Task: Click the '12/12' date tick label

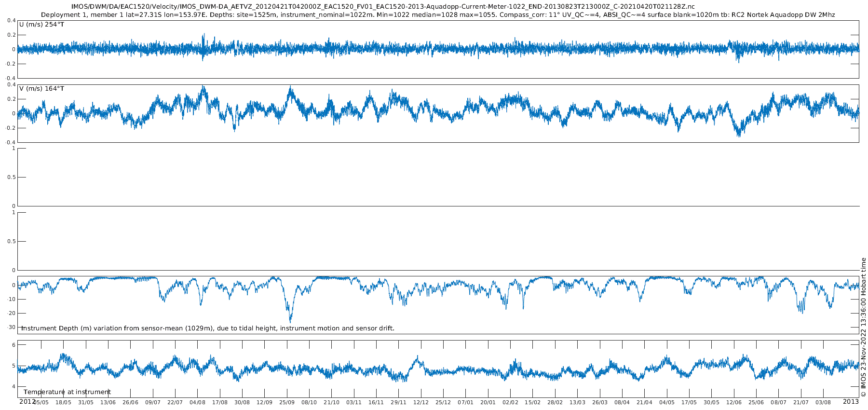Action: tap(420, 402)
